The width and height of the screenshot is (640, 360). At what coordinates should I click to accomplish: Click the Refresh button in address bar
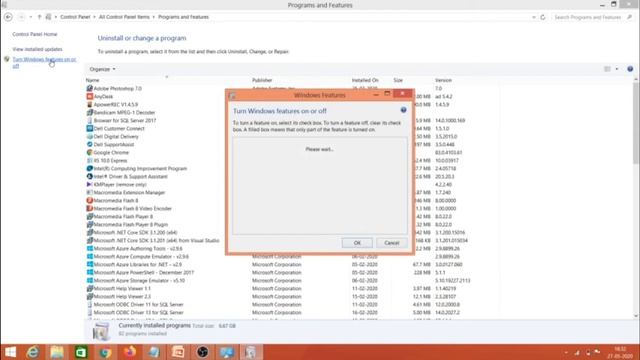pos(543,17)
